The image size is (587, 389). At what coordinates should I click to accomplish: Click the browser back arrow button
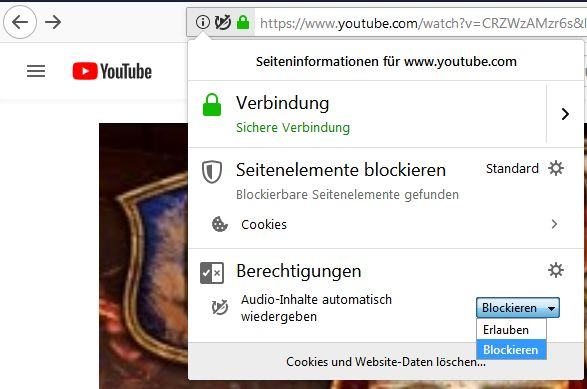[x=20, y=22]
